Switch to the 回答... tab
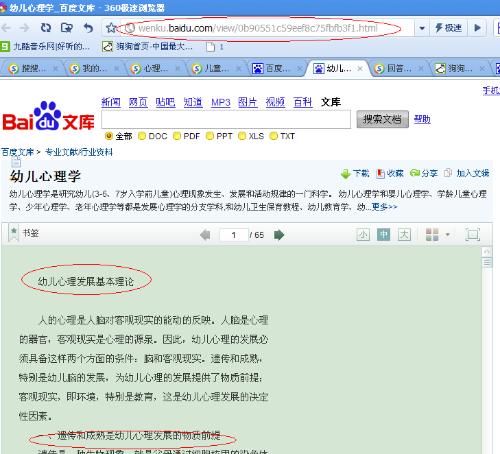The image size is (500, 454). pyautogui.click(x=398, y=69)
